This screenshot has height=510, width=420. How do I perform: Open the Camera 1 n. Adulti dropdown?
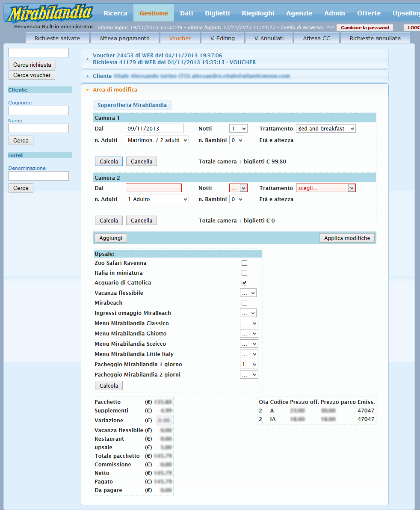157,140
